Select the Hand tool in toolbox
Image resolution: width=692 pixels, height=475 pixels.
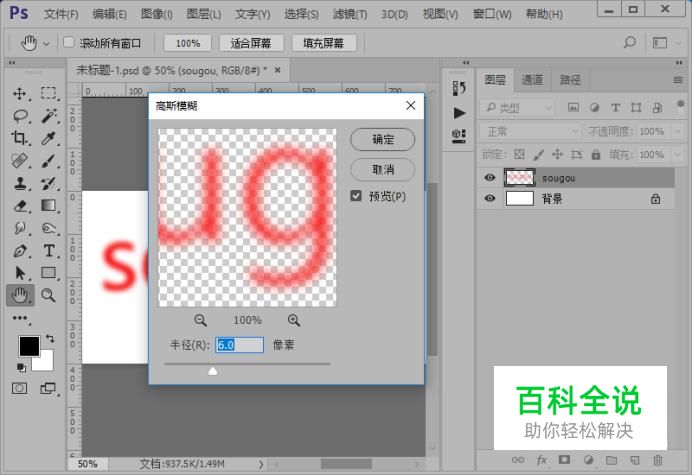pos(20,295)
